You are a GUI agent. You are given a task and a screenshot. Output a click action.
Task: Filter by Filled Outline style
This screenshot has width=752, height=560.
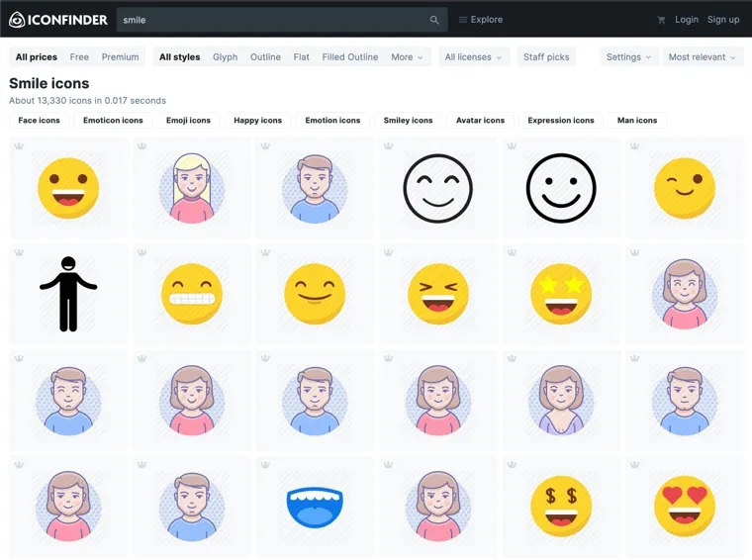pyautogui.click(x=350, y=57)
